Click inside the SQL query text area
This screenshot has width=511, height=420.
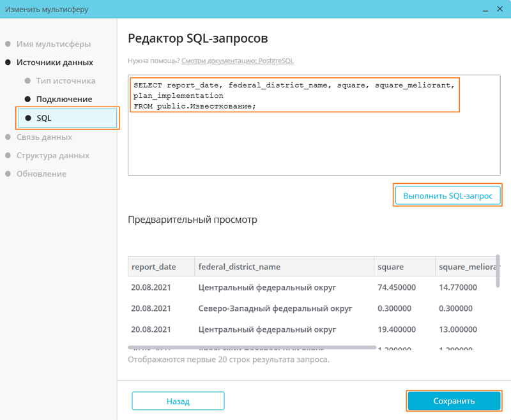314,125
